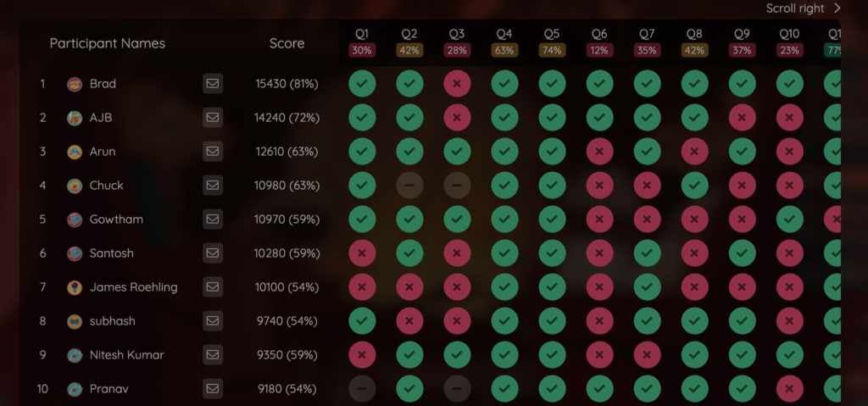Image resolution: width=868 pixels, height=406 pixels.
Task: Click Santosh's wrong answer mark under Q1
Action: [362, 253]
